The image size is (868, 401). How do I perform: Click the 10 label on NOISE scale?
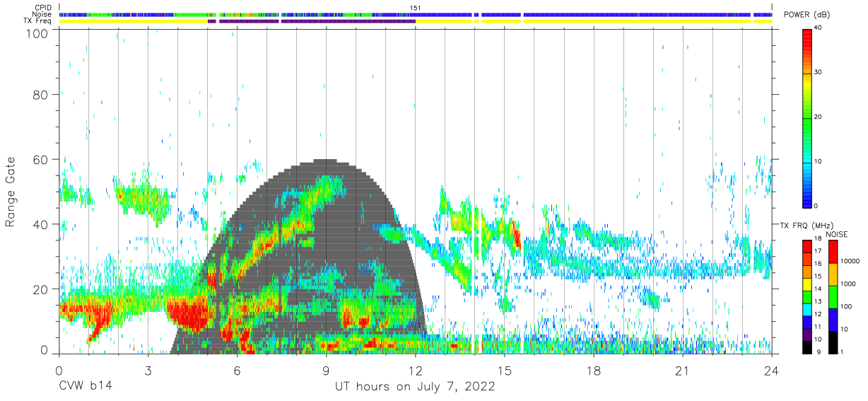pos(845,330)
